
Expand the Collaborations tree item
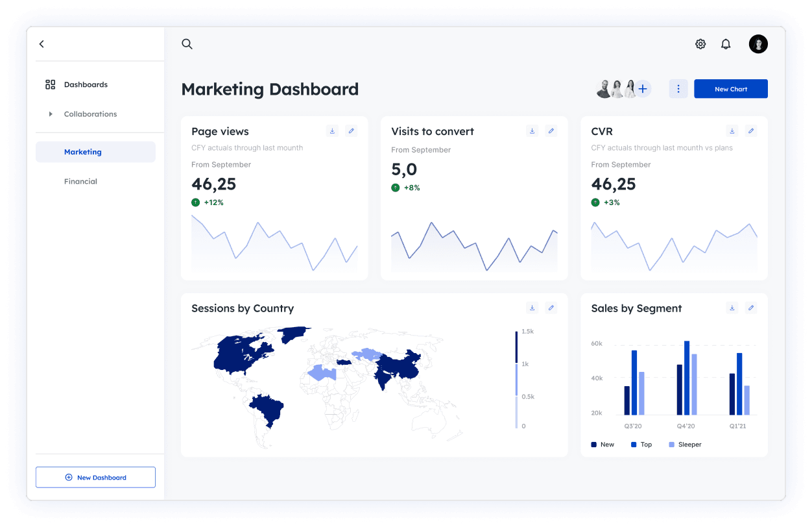[51, 114]
